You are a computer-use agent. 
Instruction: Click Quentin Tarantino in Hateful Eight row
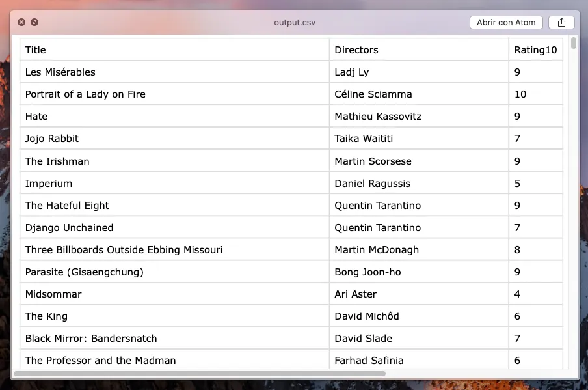coord(419,205)
